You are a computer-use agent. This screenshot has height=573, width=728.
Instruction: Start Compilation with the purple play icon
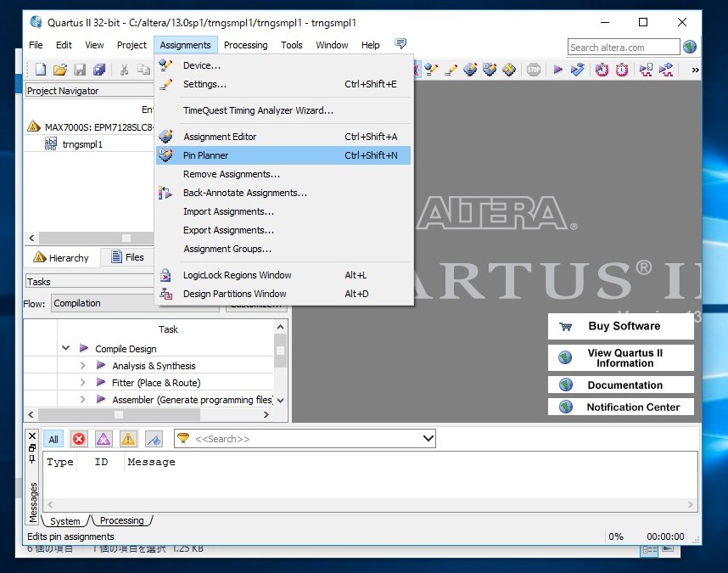(558, 70)
